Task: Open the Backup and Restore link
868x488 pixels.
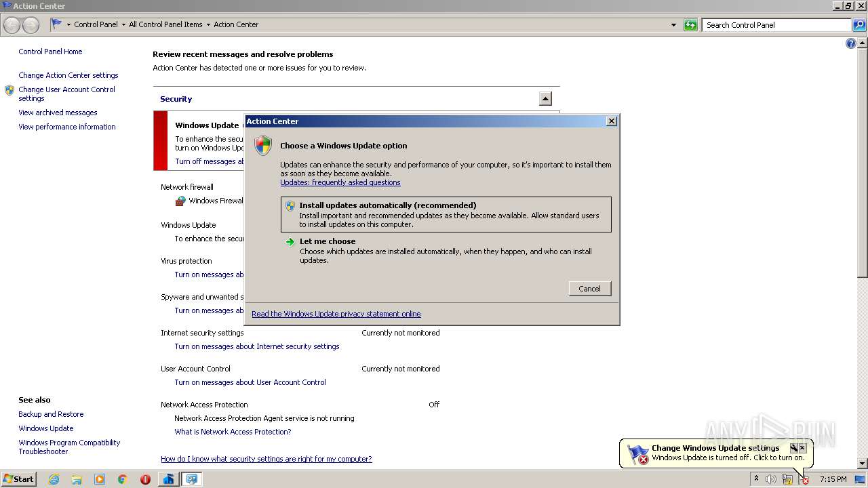Action: pyautogui.click(x=51, y=414)
